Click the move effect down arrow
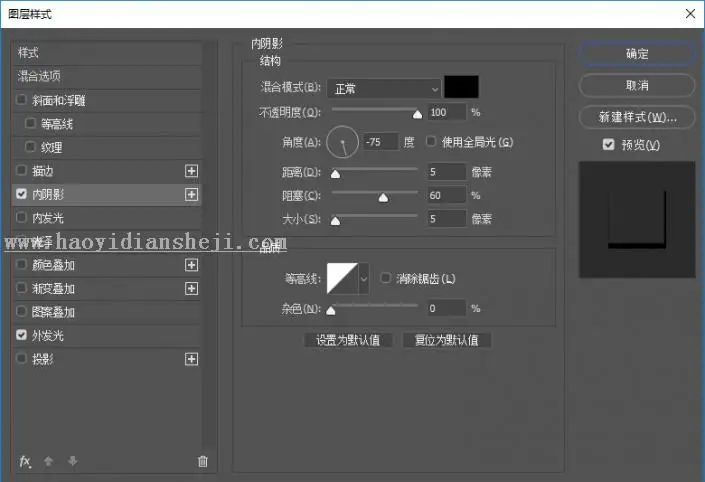The width and height of the screenshot is (705, 482). (x=72, y=461)
